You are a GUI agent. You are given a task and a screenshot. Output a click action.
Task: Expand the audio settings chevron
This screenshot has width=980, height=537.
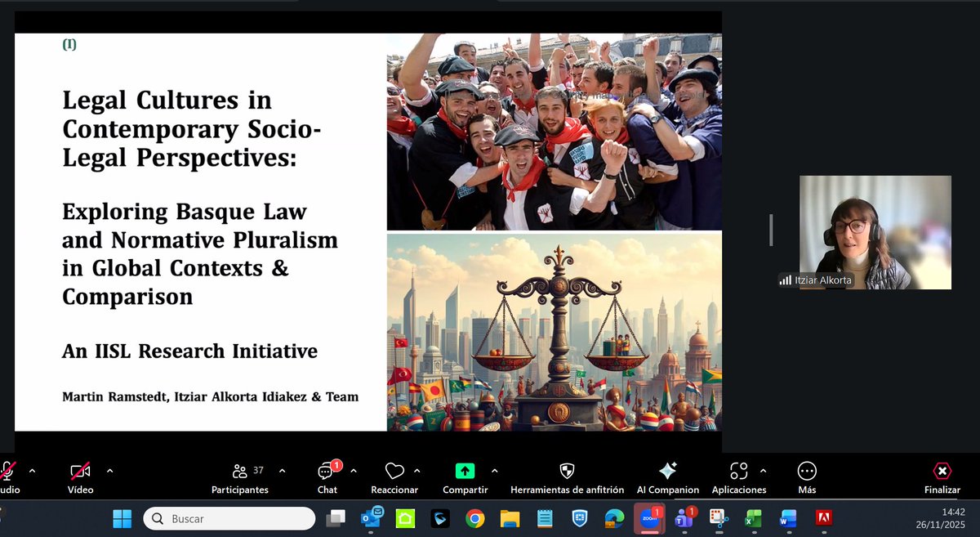32,471
